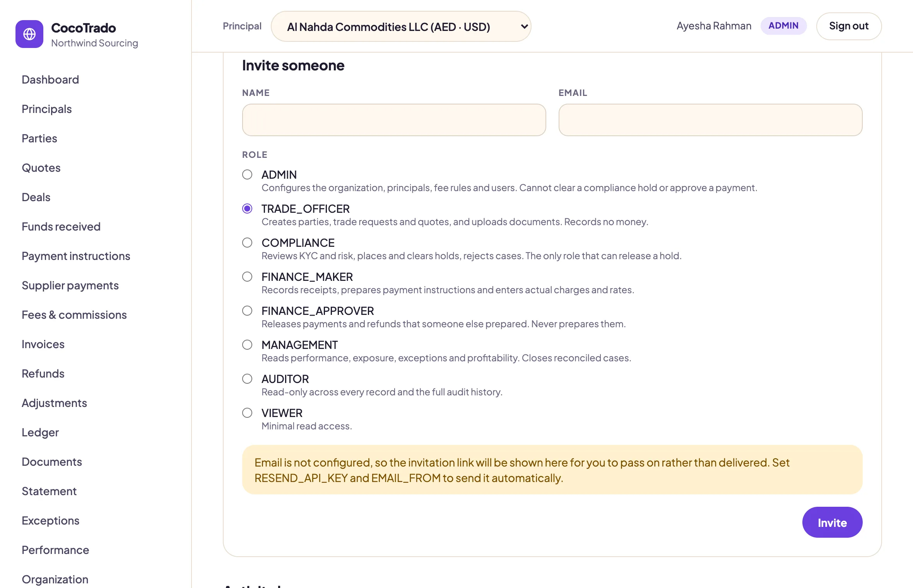
Task: Open the Deals page
Action: (36, 197)
